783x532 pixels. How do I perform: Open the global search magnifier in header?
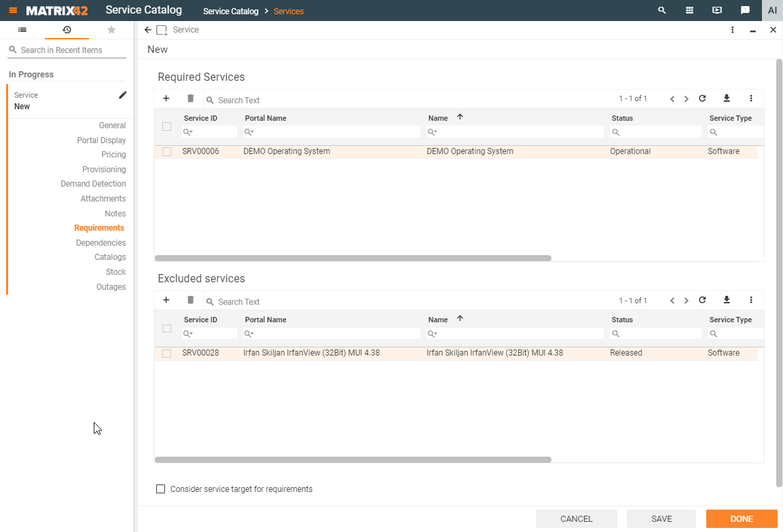click(662, 10)
